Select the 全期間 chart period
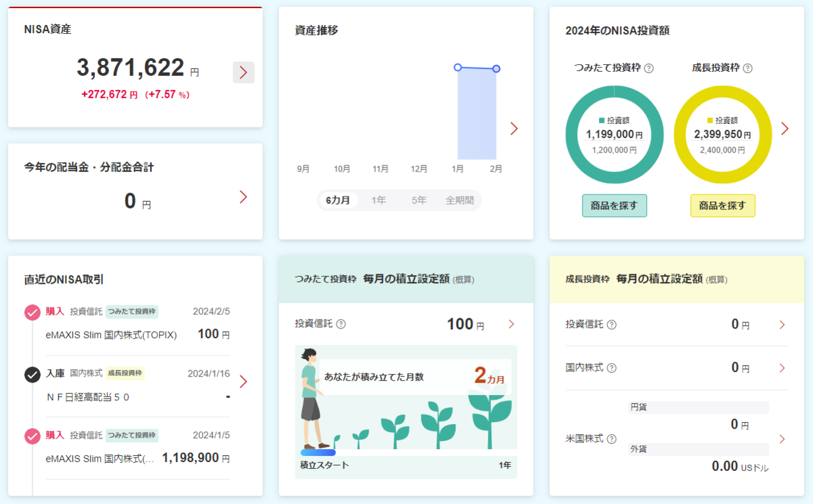 [459, 201]
